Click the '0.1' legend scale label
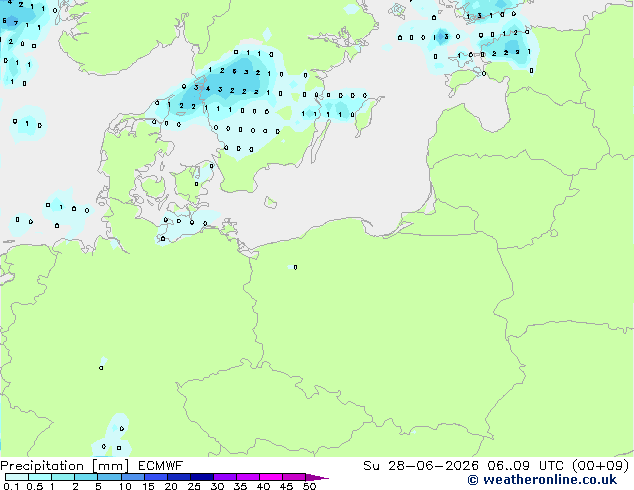This screenshot has height=490, width=634. coord(11,486)
